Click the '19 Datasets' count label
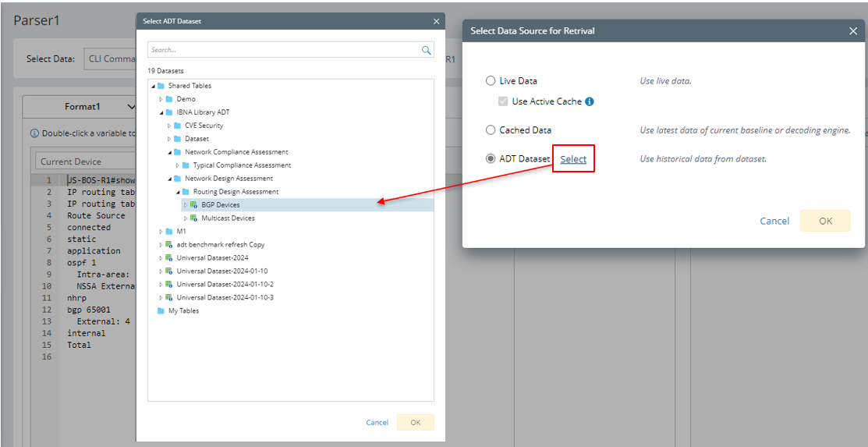Viewport: 868px width, 447px height. point(165,72)
